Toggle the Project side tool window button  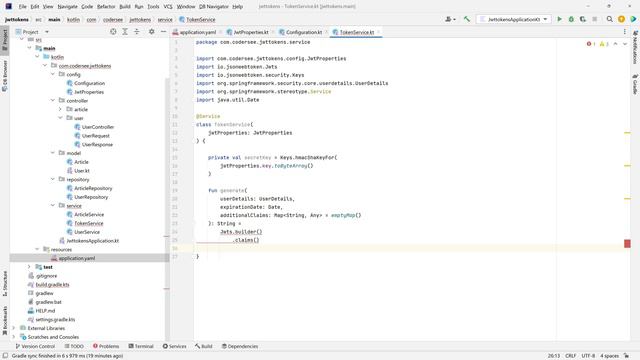tap(4, 39)
